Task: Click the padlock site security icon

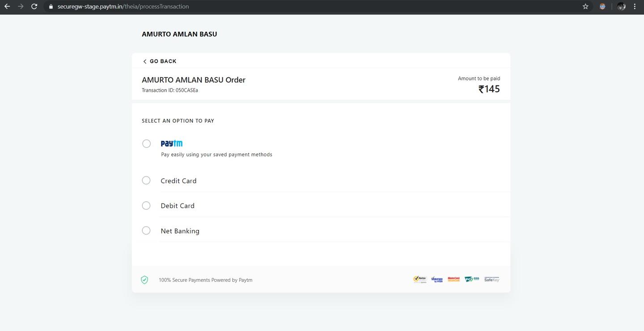Action: pyautogui.click(x=51, y=7)
